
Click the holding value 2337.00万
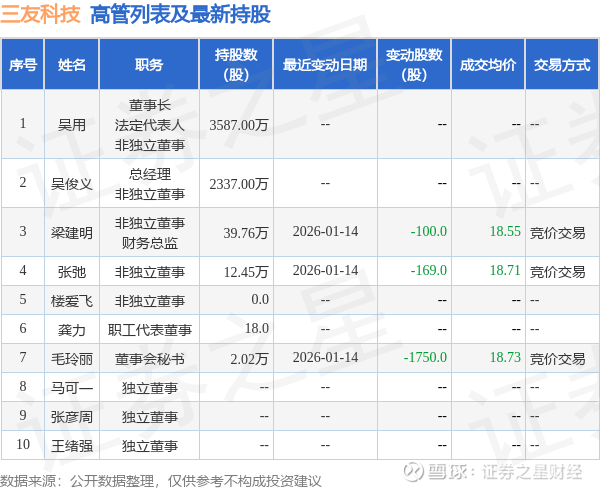pyautogui.click(x=239, y=184)
